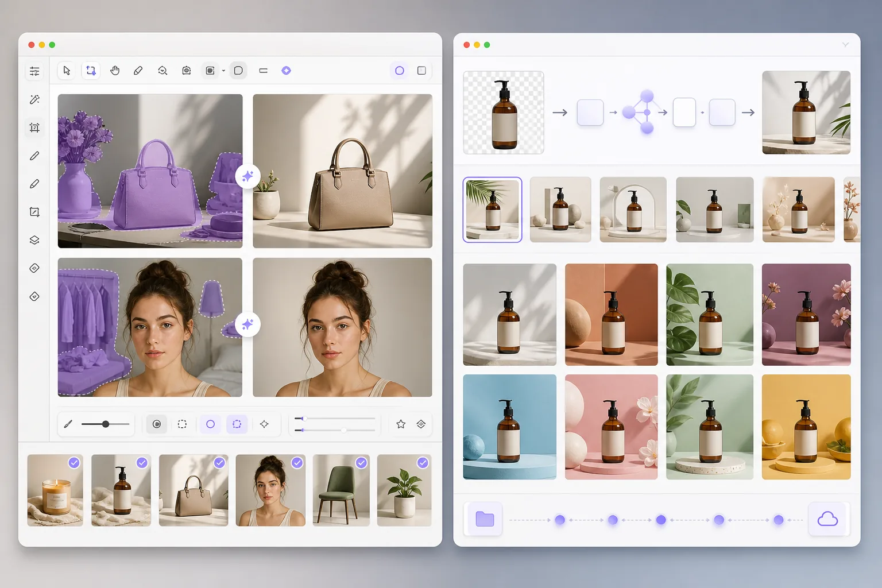Adjust the brush size slider handle
This screenshot has width=882, height=588.
click(x=106, y=424)
